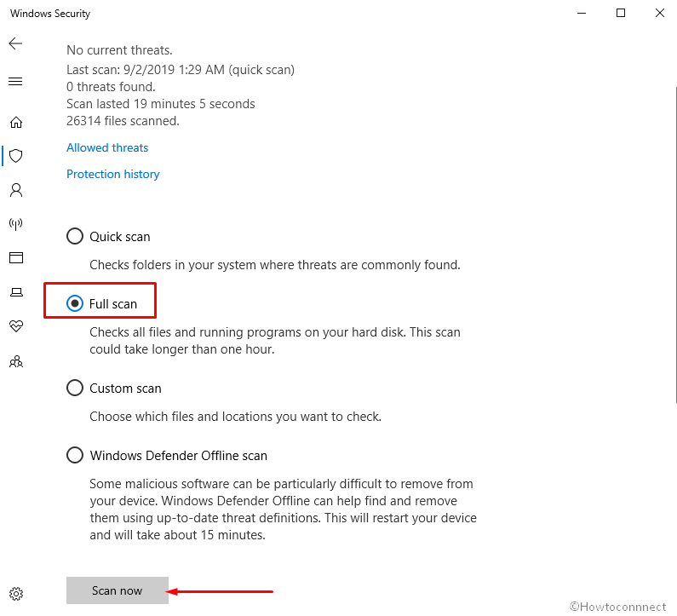Select Windows Defender Offline scan
The width and height of the screenshot is (677, 616).
pyautogui.click(x=167, y=455)
